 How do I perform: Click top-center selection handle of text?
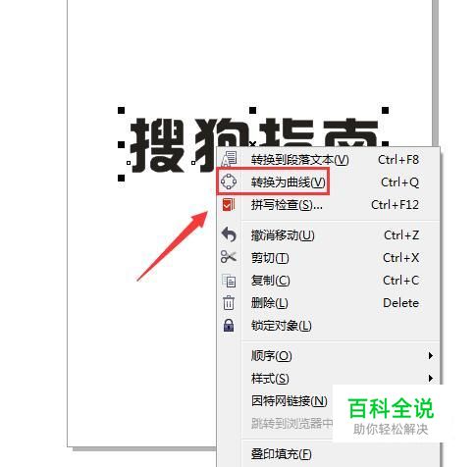pos(252,111)
